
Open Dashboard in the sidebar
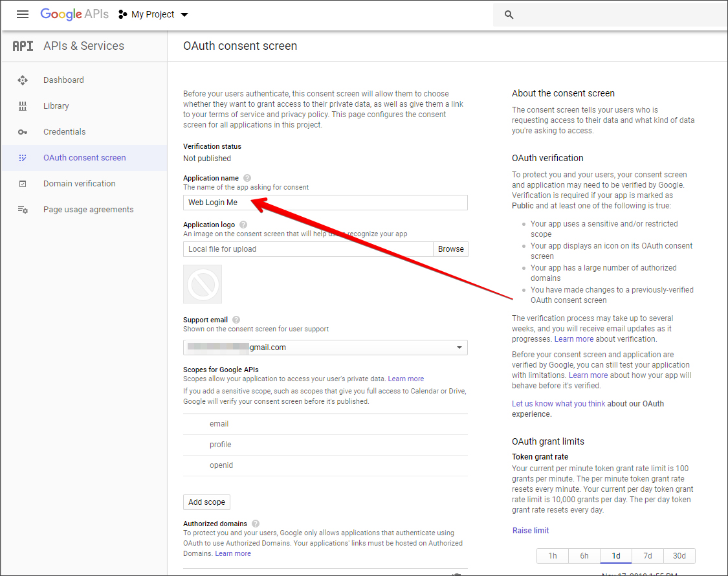tap(63, 80)
